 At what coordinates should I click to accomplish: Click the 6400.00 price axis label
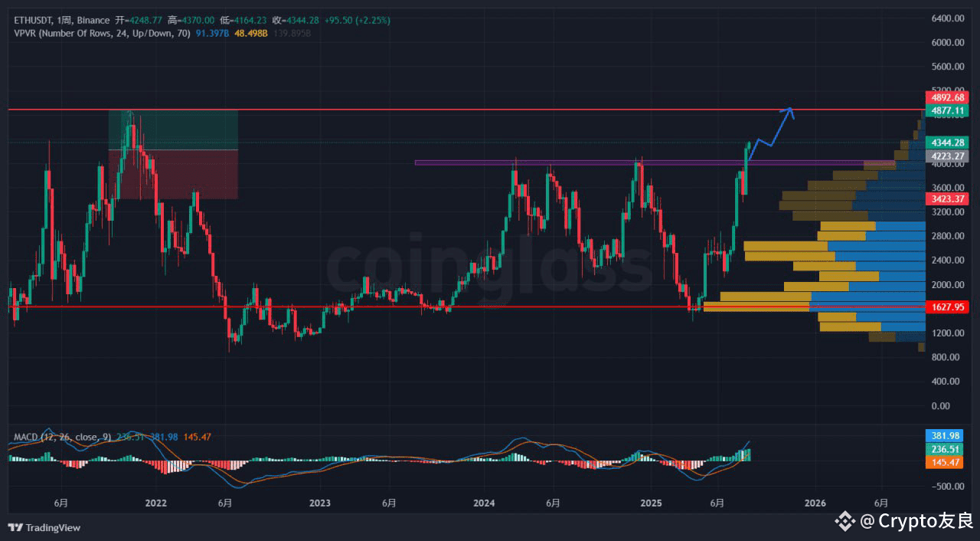coord(948,18)
